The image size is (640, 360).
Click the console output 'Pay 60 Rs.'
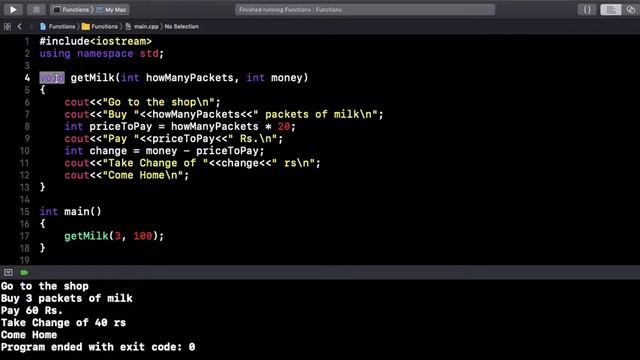(x=32, y=311)
